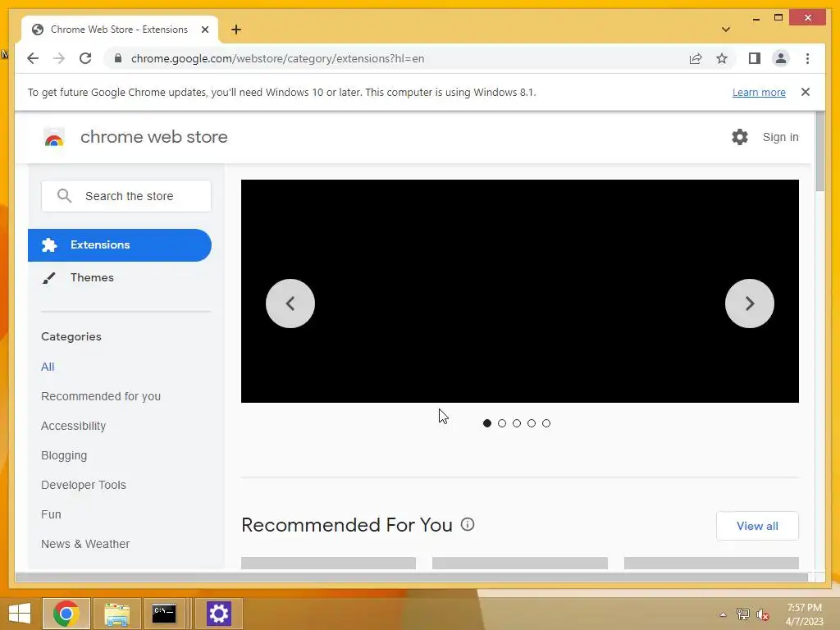Open the Learn more link
The width and height of the screenshot is (840, 630).
tap(759, 92)
